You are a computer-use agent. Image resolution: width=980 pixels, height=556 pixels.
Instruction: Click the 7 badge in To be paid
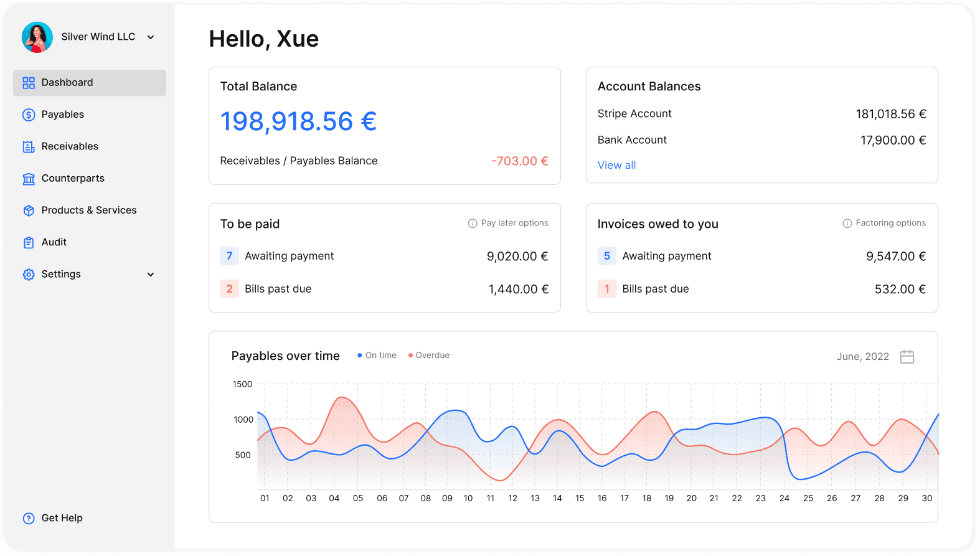coord(230,256)
